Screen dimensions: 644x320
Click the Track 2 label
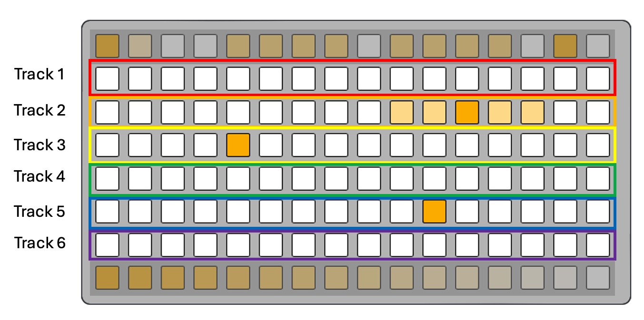tap(40, 110)
